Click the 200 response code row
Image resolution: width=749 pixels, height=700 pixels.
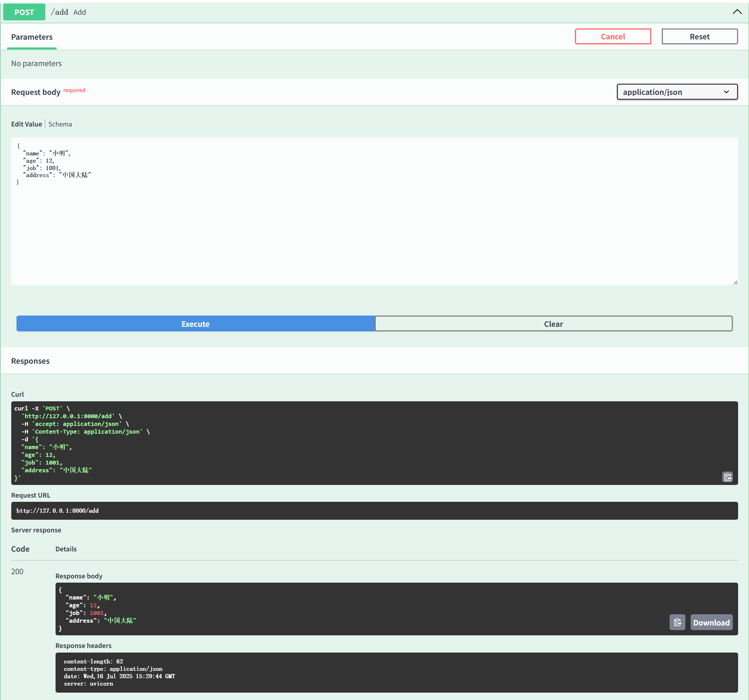17,571
